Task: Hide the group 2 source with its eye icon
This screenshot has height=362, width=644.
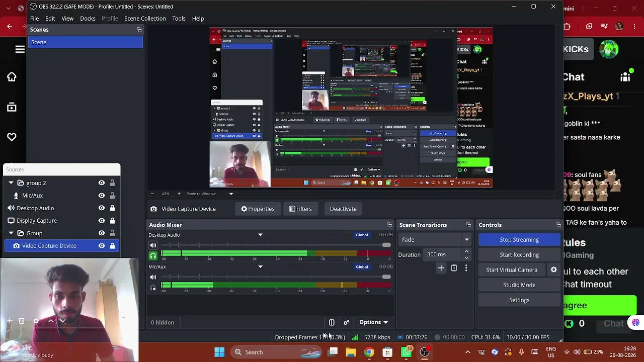Action: click(x=102, y=183)
